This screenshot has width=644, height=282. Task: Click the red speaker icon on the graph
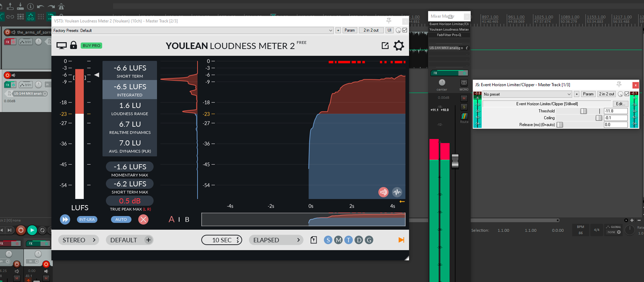pos(383,192)
